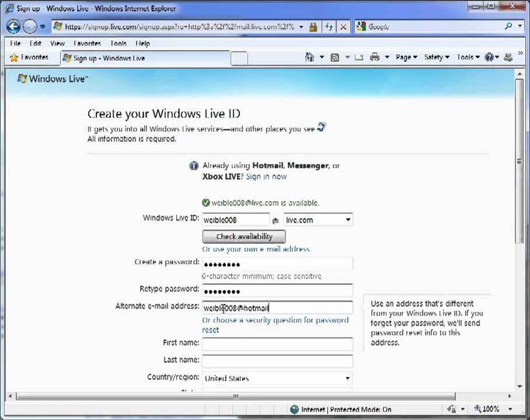
Task: Open the Page command bar menu
Action: 406,57
